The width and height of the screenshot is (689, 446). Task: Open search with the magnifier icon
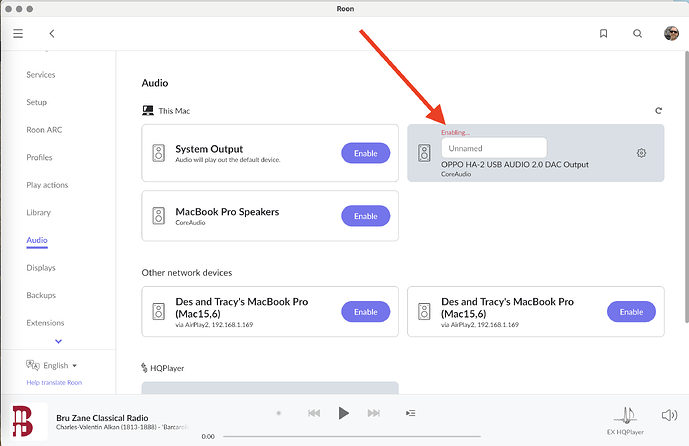pos(637,33)
